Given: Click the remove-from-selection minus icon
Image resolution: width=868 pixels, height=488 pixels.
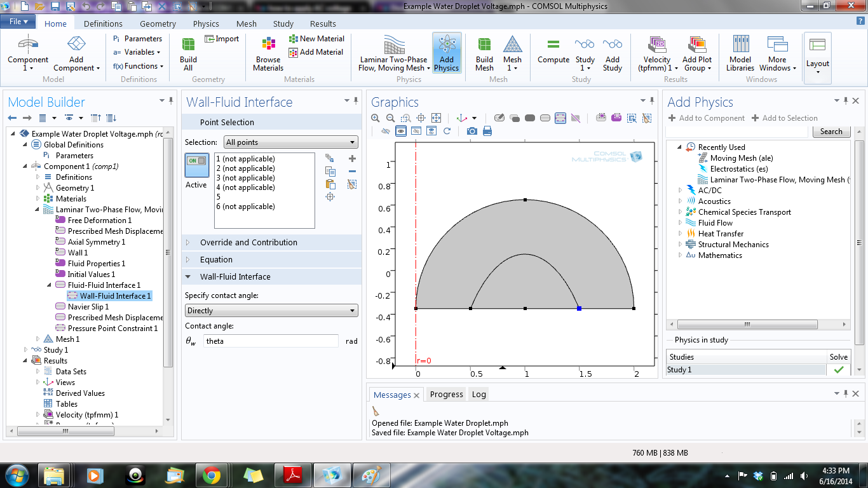Looking at the screenshot, I should pos(353,172).
